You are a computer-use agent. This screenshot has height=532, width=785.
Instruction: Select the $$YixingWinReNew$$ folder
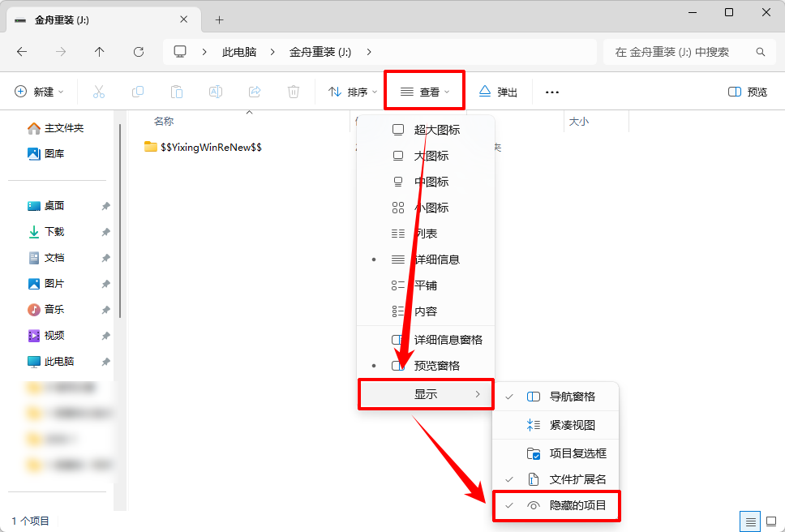coord(204,147)
